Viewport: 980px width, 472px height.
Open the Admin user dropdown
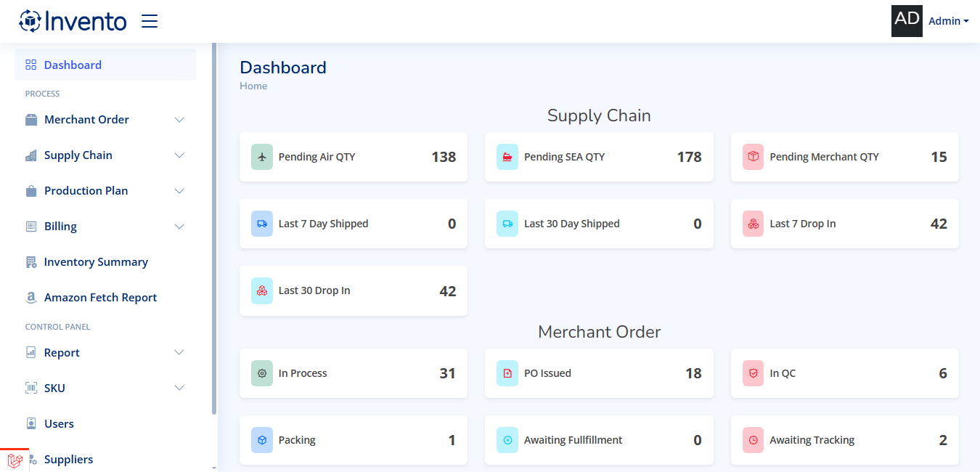click(x=948, y=21)
